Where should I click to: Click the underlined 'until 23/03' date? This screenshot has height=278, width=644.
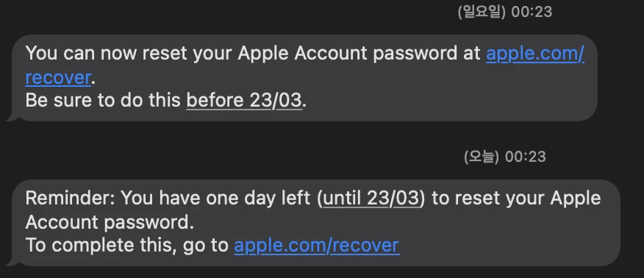[373, 198]
